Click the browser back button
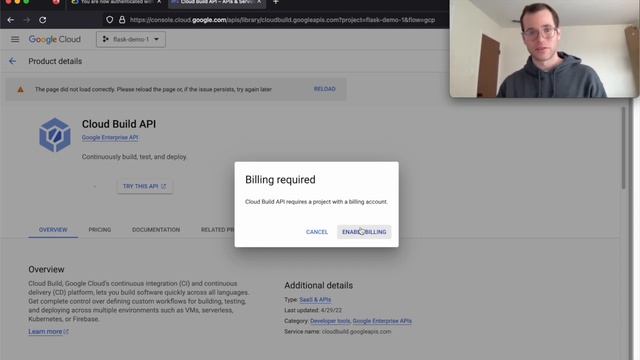Image resolution: width=640 pixels, height=360 pixels. tap(11, 20)
